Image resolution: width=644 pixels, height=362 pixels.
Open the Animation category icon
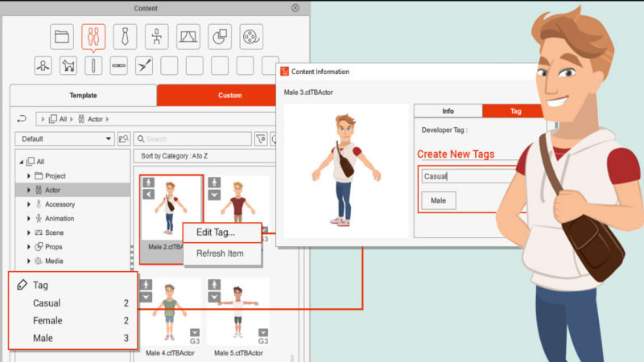(156, 36)
